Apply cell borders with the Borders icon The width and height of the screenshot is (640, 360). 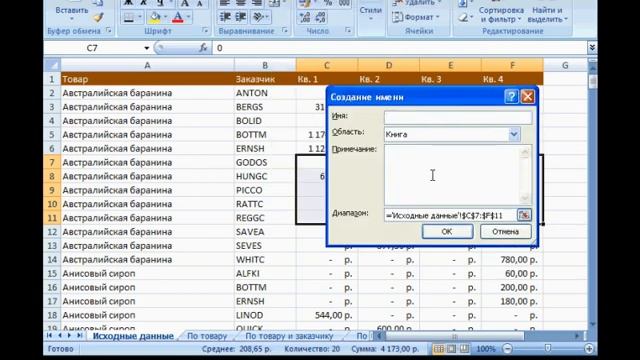point(129,18)
